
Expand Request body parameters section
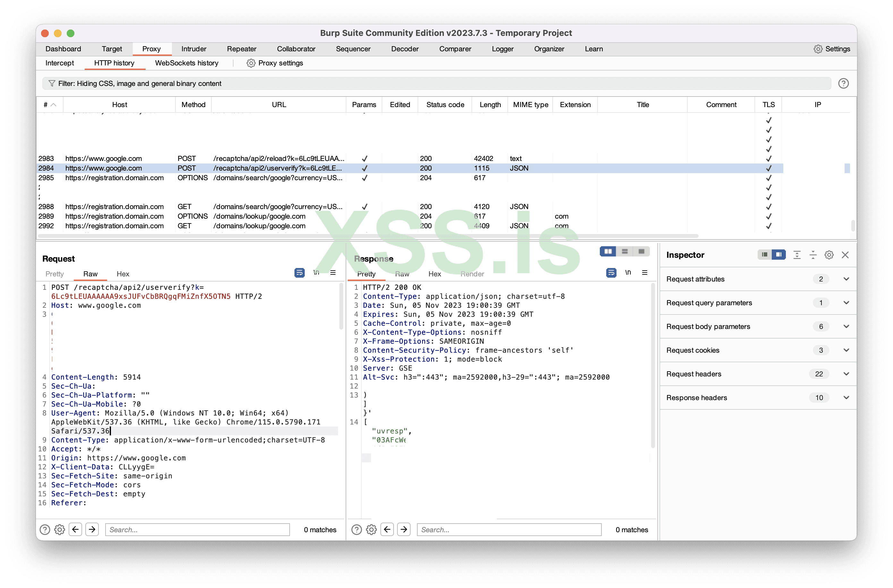[x=846, y=326]
